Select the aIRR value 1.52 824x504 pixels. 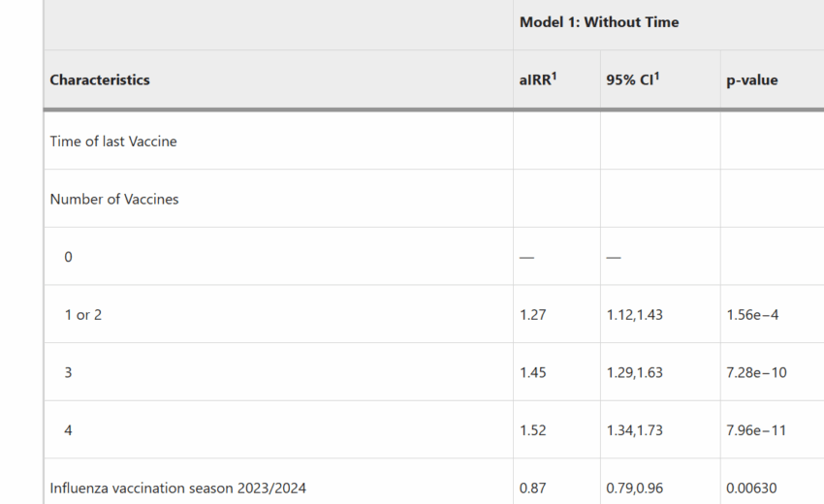[533, 430]
